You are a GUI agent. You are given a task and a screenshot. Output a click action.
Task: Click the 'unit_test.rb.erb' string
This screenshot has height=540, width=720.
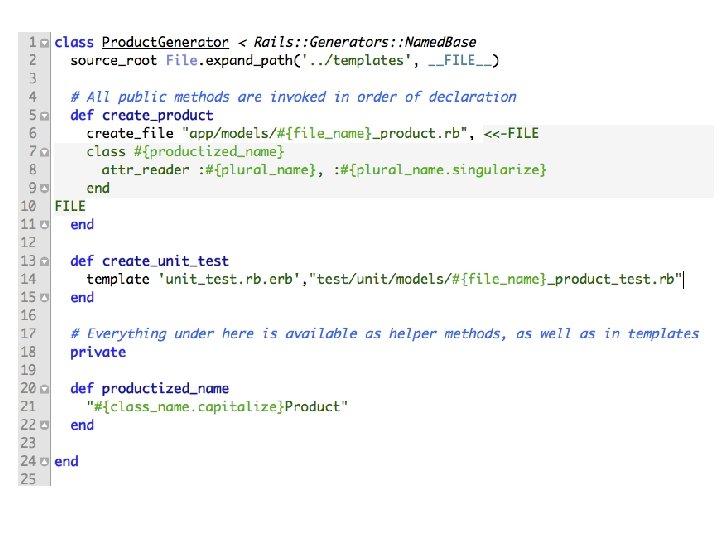point(229,279)
